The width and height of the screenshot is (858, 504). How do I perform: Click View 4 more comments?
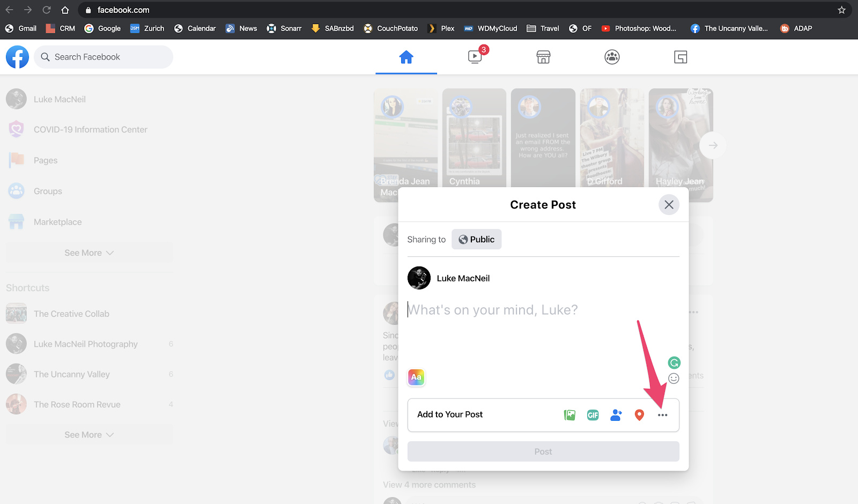429,485
